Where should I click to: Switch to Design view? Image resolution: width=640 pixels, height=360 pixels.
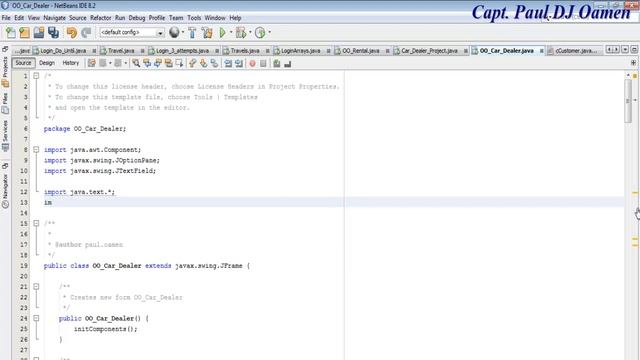[47, 63]
